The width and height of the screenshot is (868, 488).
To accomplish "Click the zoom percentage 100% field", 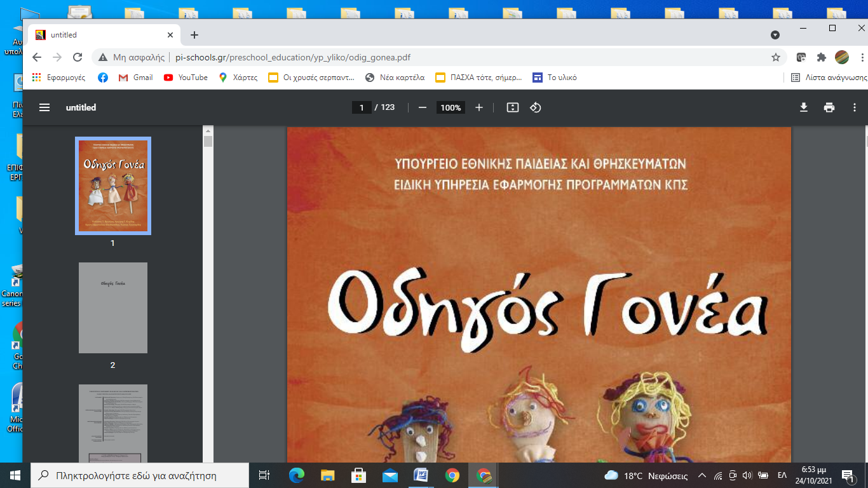I will 451,107.
